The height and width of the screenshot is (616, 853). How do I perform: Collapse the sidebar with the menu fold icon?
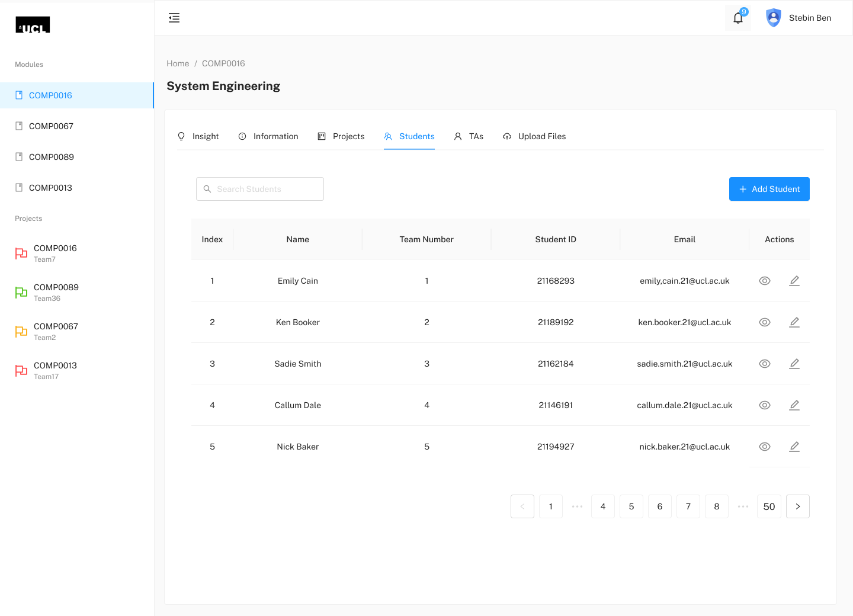coord(174,18)
